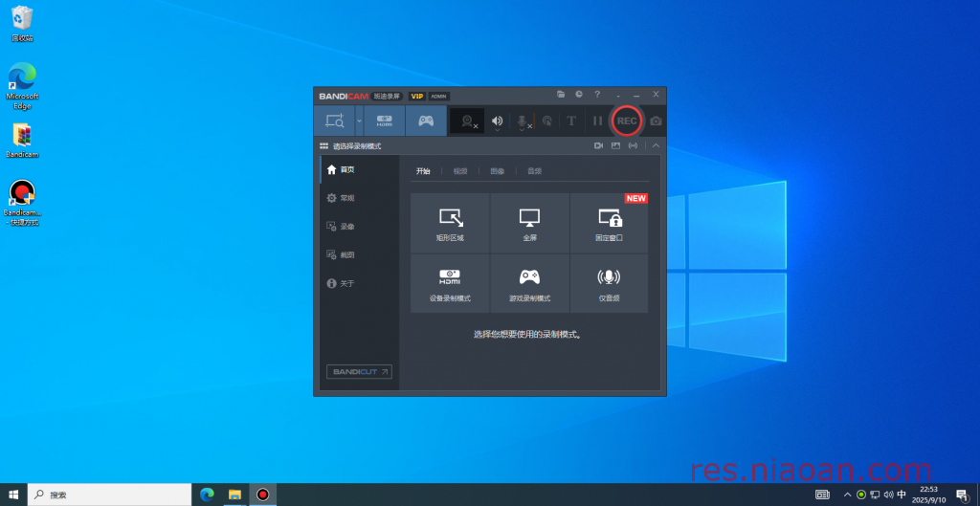Open the 首页 home sidebar tab
Image resolution: width=980 pixels, height=506 pixels.
360,170
